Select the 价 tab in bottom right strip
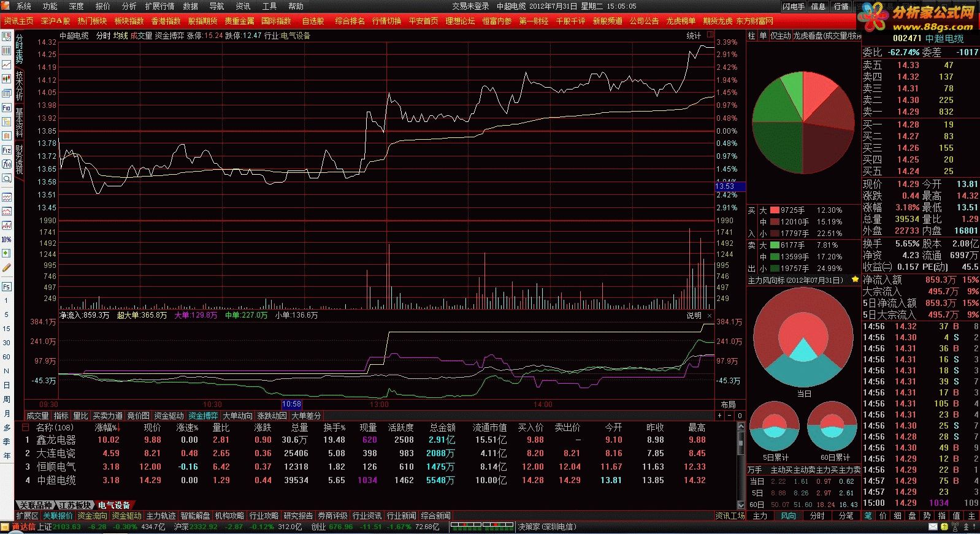 882,516
